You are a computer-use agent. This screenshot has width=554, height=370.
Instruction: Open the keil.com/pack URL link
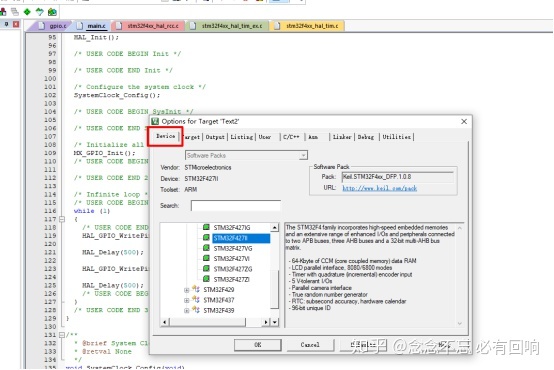pyautogui.click(x=379, y=188)
